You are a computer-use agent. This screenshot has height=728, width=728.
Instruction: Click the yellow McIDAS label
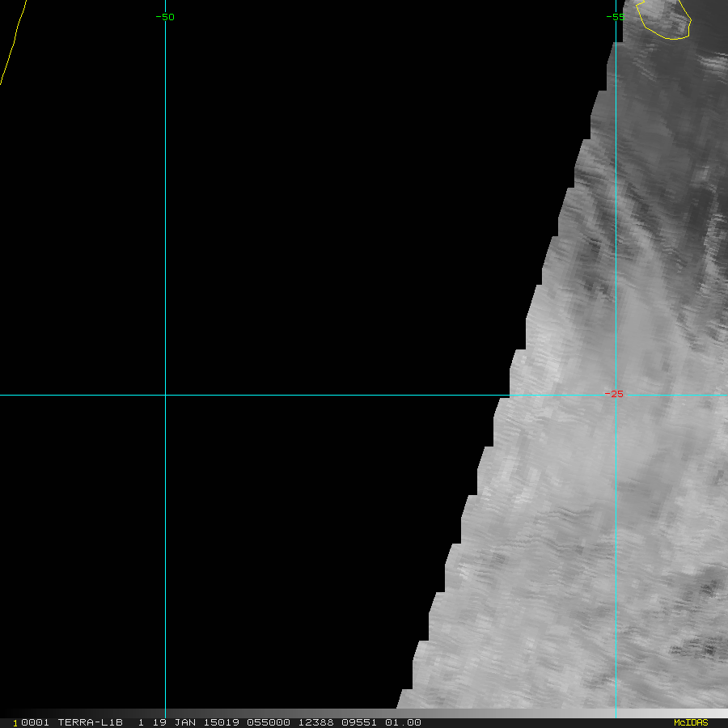(690, 722)
